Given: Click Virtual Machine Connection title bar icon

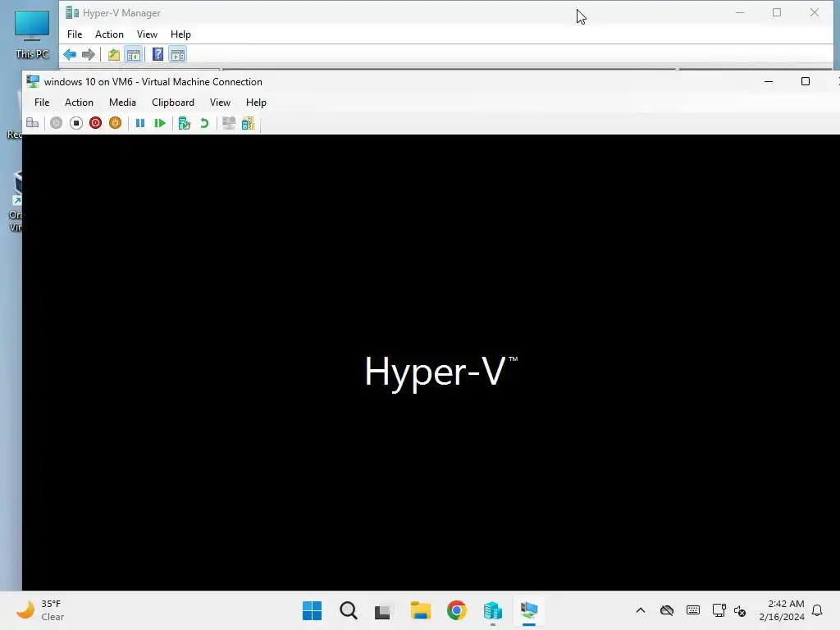Looking at the screenshot, I should 33,81.
